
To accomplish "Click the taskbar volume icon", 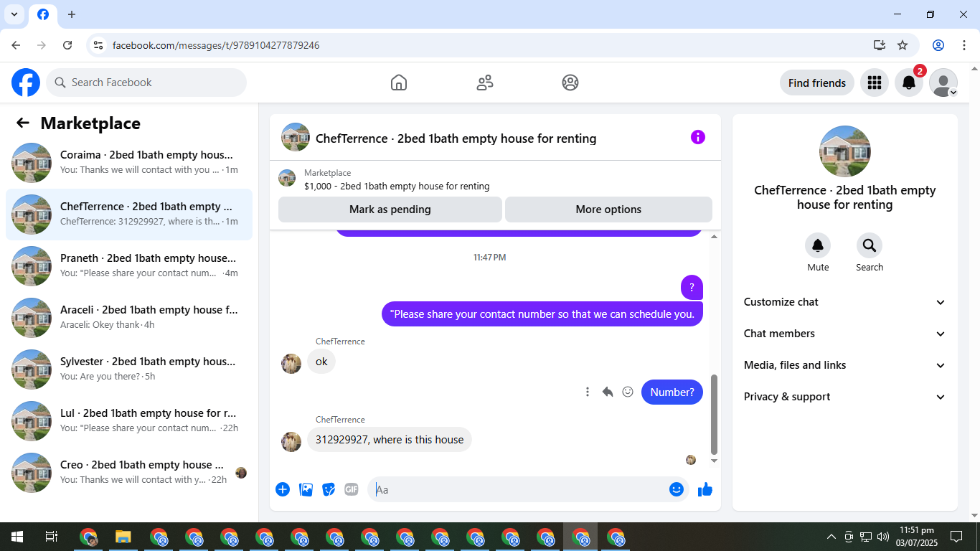I will point(883,537).
